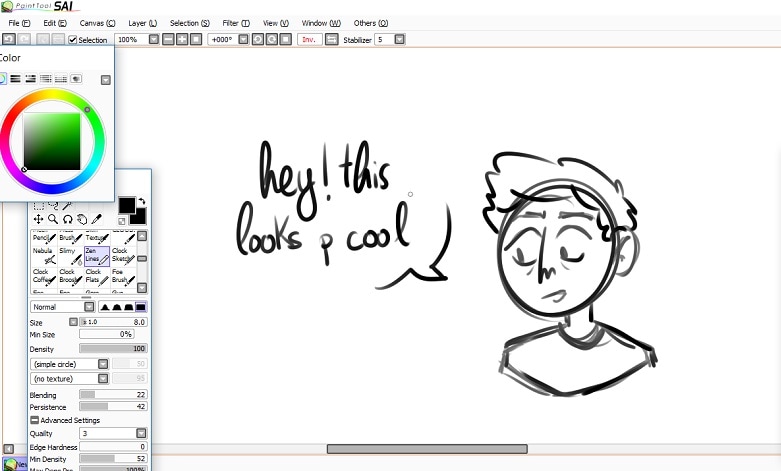Screen dimensions: 781x471
Task: Click the zoom-in plus button
Action: coord(182,39)
